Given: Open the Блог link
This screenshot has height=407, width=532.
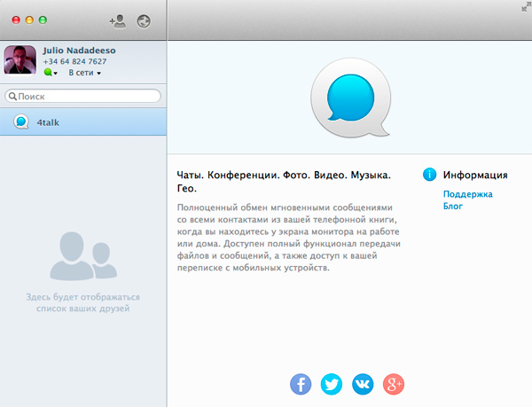Looking at the screenshot, I should pyautogui.click(x=452, y=206).
